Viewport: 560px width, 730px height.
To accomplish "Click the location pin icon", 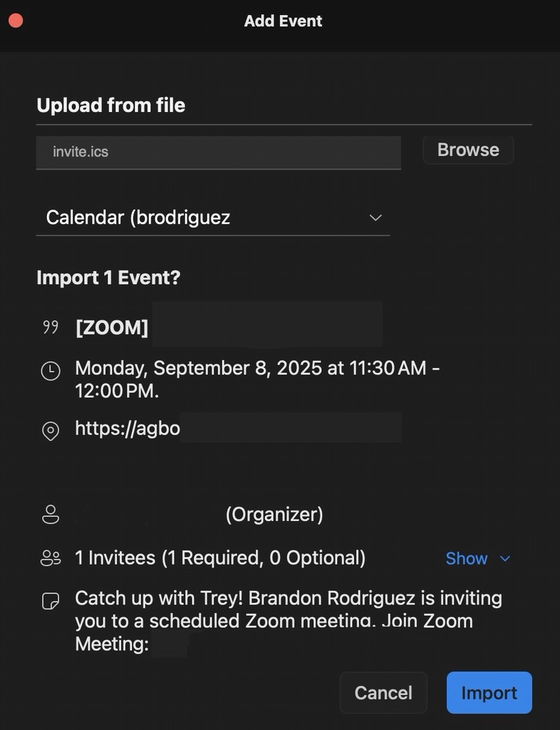I will pyautogui.click(x=51, y=431).
